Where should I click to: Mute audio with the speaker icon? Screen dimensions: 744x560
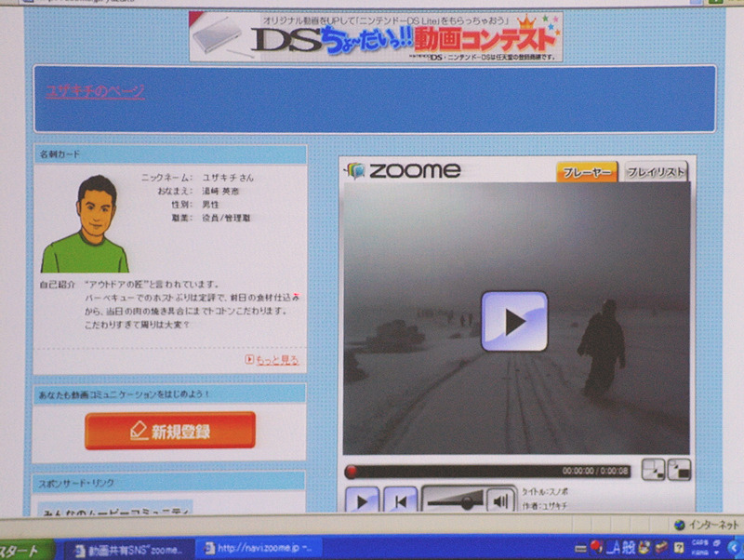pyautogui.click(x=500, y=500)
